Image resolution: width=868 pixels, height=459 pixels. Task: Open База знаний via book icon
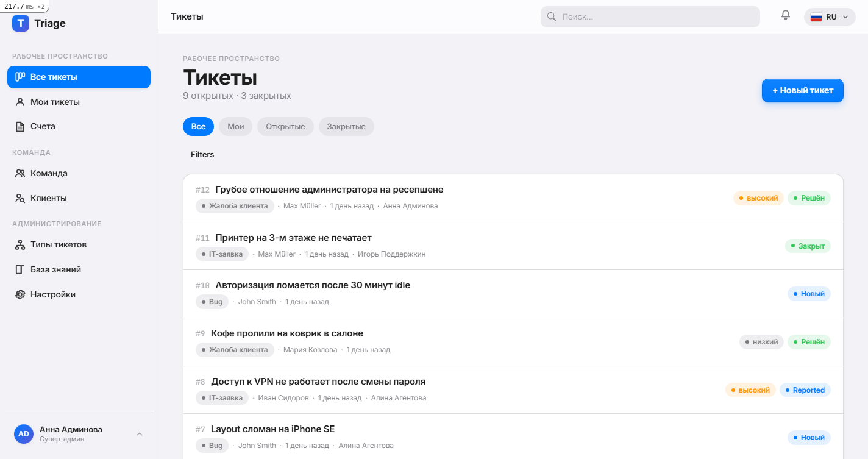coord(20,269)
